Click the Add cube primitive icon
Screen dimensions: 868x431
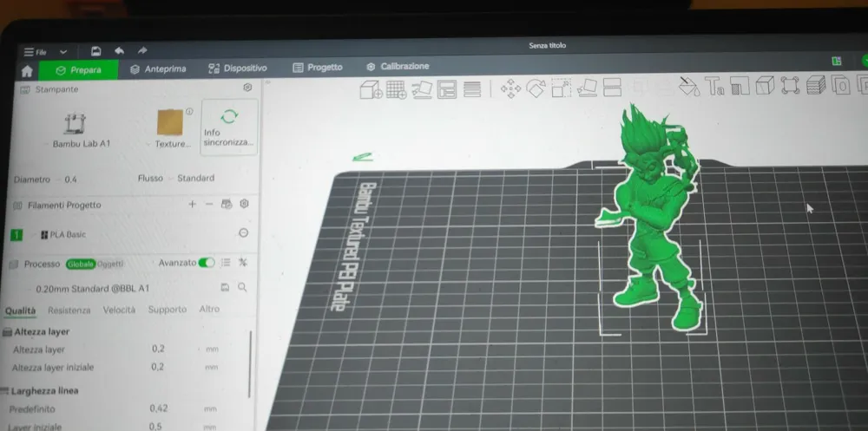pyautogui.click(x=371, y=89)
